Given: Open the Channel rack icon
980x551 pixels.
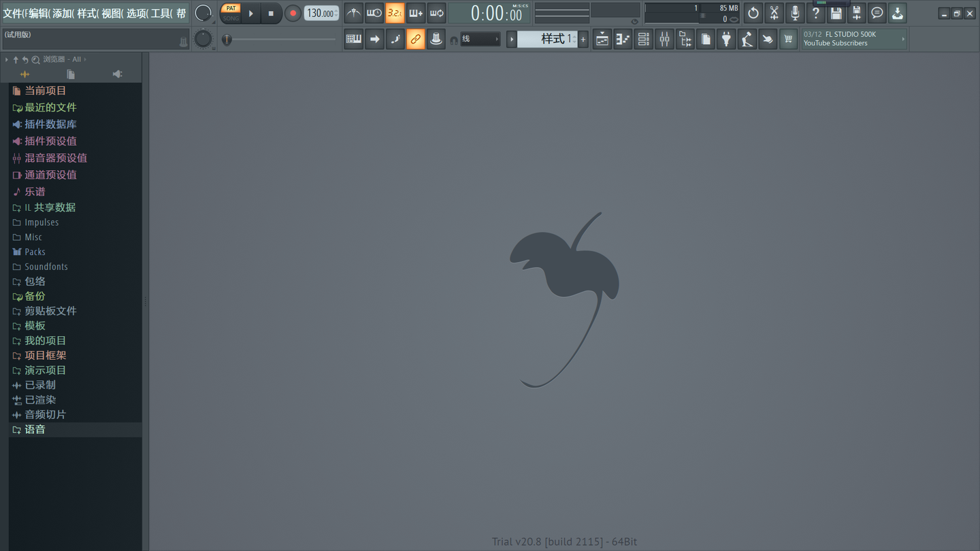Looking at the screenshot, I should (644, 39).
